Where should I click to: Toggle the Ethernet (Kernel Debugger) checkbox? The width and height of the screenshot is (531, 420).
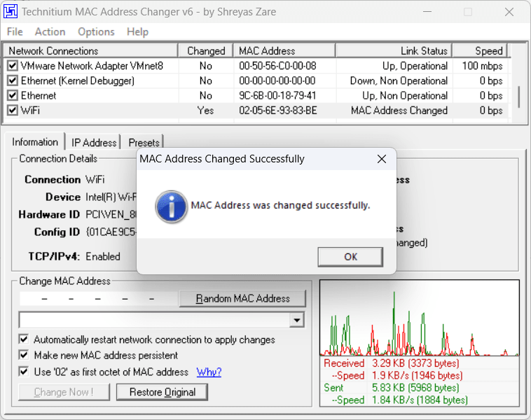coord(13,80)
